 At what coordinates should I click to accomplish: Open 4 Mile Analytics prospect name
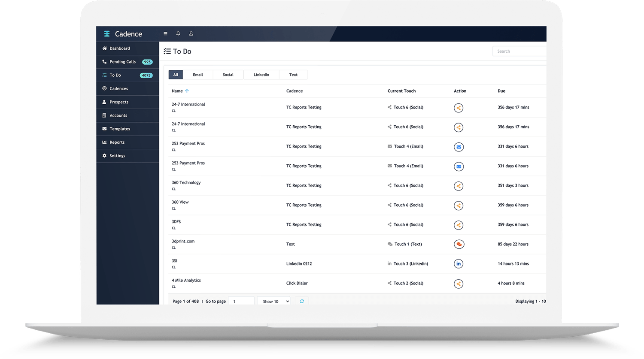186,281
